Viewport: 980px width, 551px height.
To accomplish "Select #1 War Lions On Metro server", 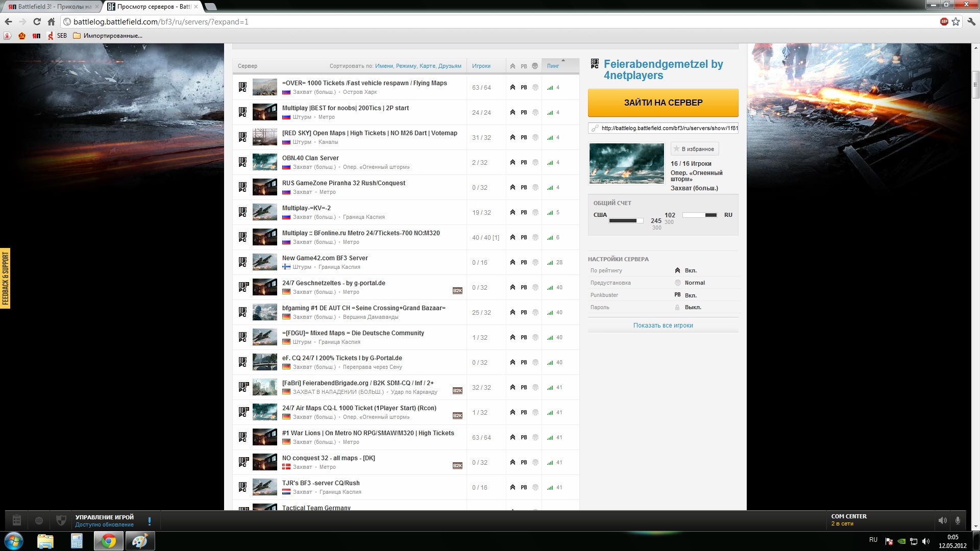I will click(406, 438).
